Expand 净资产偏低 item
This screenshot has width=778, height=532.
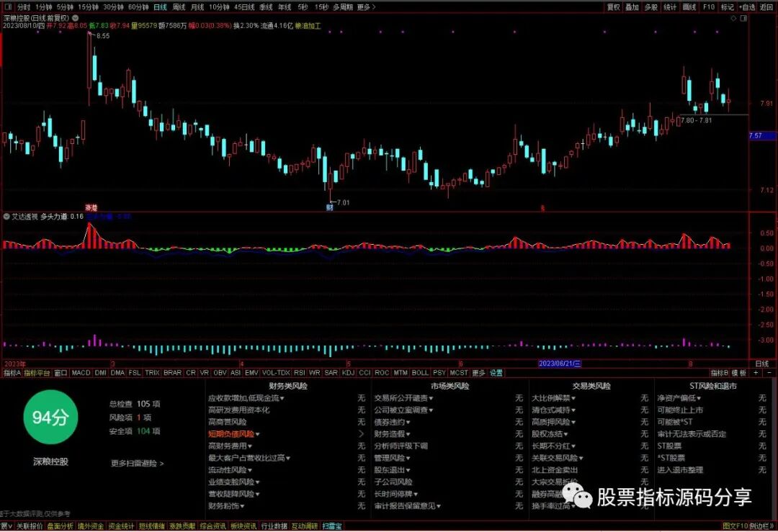pyautogui.click(x=679, y=398)
